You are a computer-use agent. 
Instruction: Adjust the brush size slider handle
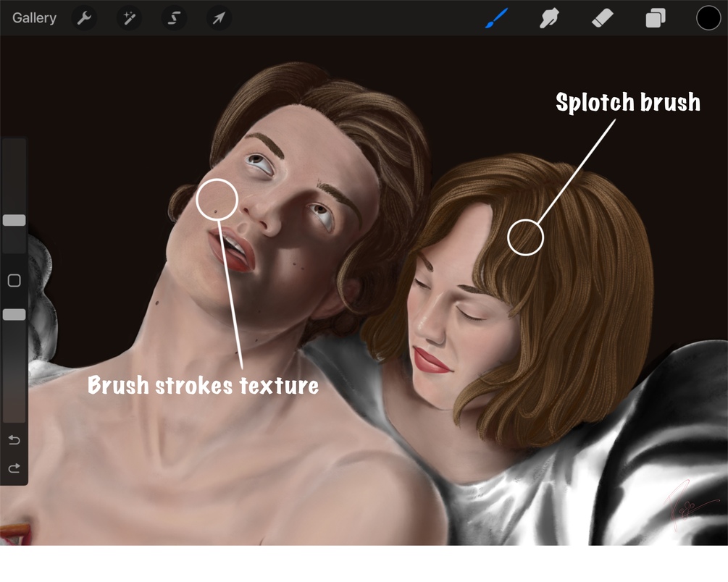pyautogui.click(x=14, y=220)
